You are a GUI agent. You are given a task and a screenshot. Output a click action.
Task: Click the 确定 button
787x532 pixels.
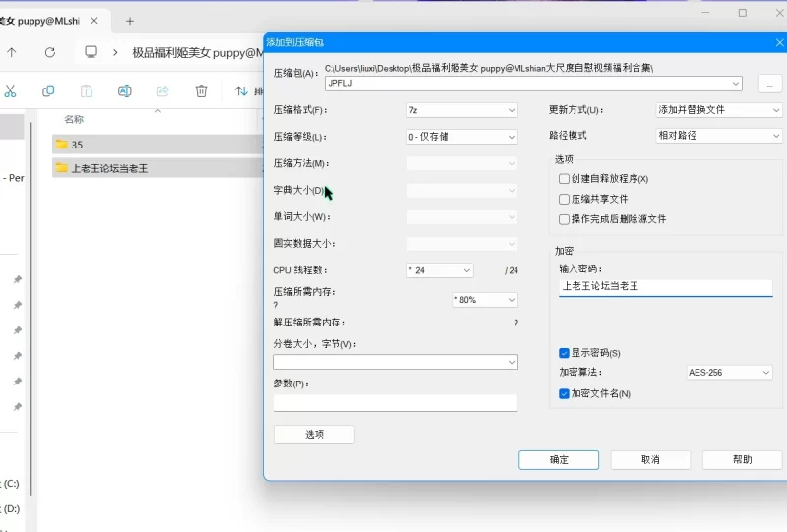[559, 460]
